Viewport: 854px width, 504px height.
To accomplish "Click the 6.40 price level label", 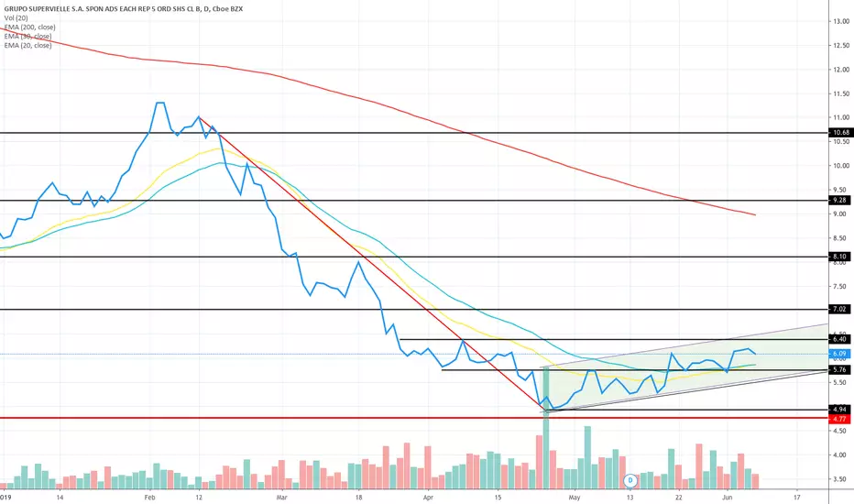I will (x=840, y=339).
